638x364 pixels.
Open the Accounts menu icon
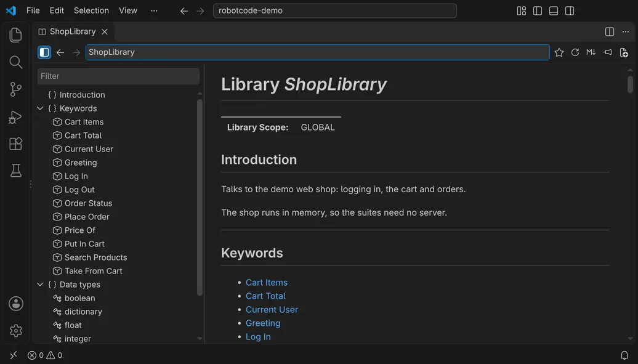point(16,304)
